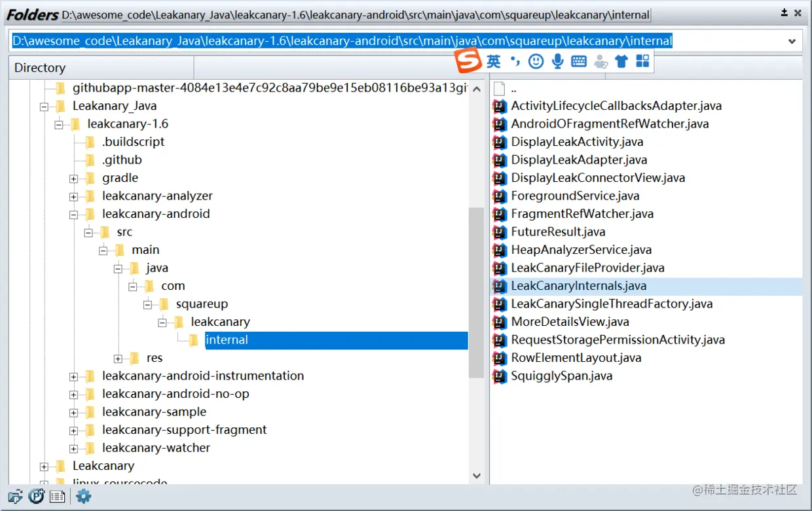The height and width of the screenshot is (511, 812).
Task: Click the Directory column header
Action: [101, 67]
